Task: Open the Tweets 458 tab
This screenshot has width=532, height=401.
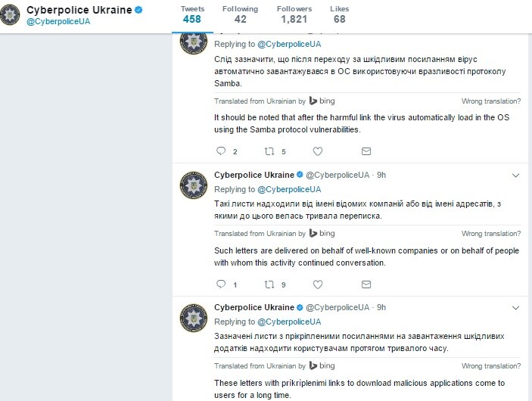Action: (x=192, y=14)
